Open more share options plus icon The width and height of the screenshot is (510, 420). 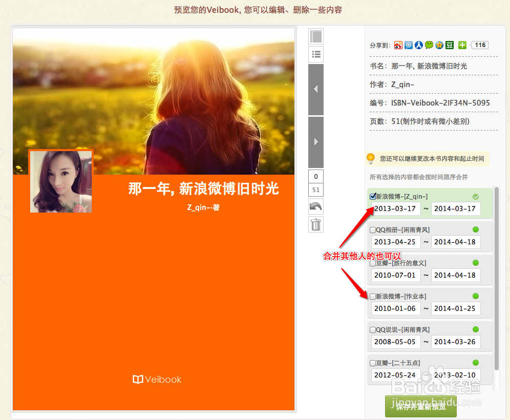(x=462, y=45)
